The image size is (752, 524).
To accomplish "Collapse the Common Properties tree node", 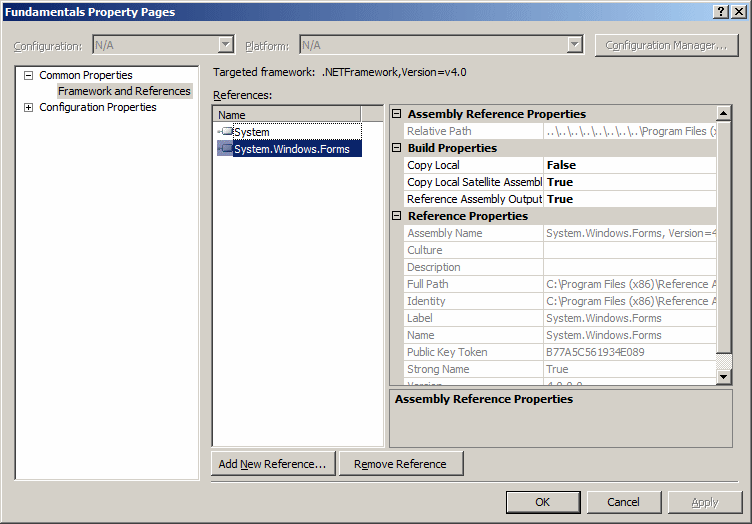I will click(x=29, y=75).
